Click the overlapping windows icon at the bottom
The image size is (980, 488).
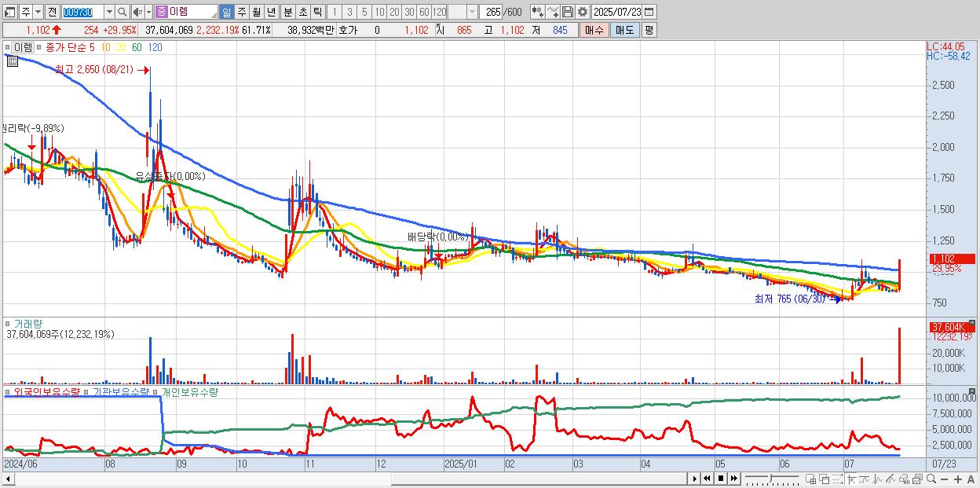click(x=825, y=479)
